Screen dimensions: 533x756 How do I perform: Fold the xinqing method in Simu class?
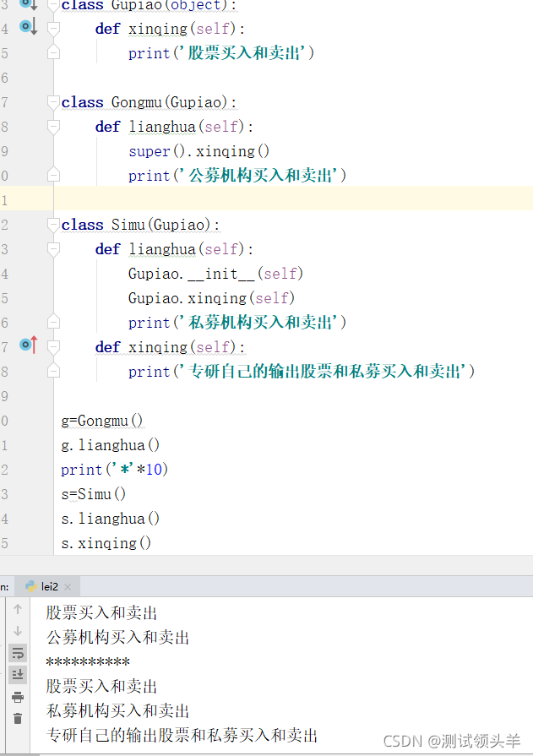click(x=54, y=347)
